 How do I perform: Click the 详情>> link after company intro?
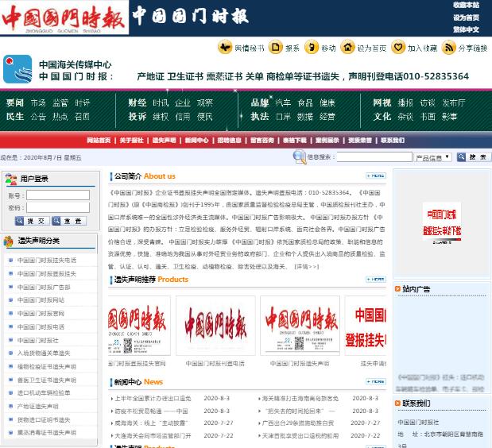coord(307,266)
